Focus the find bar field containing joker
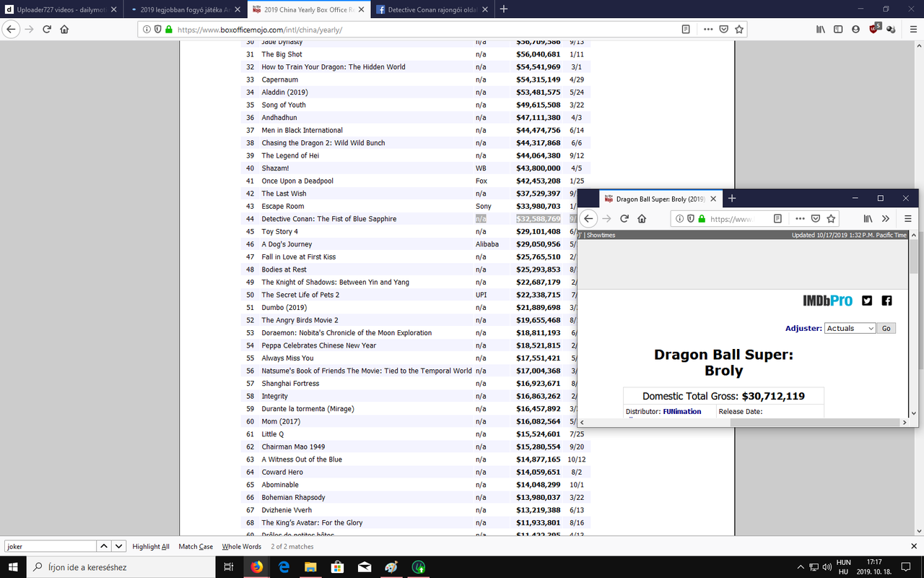Screen dimensions: 924x578 tap(50, 547)
